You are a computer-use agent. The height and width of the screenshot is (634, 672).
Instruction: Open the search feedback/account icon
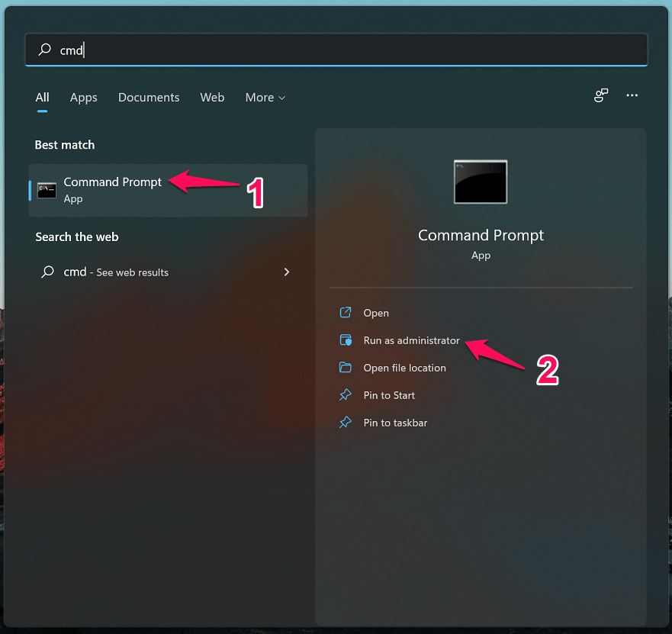pos(601,95)
